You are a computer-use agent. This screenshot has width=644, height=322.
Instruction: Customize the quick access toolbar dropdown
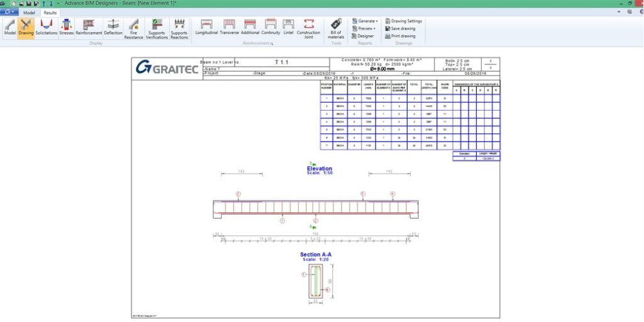[x=58, y=3]
